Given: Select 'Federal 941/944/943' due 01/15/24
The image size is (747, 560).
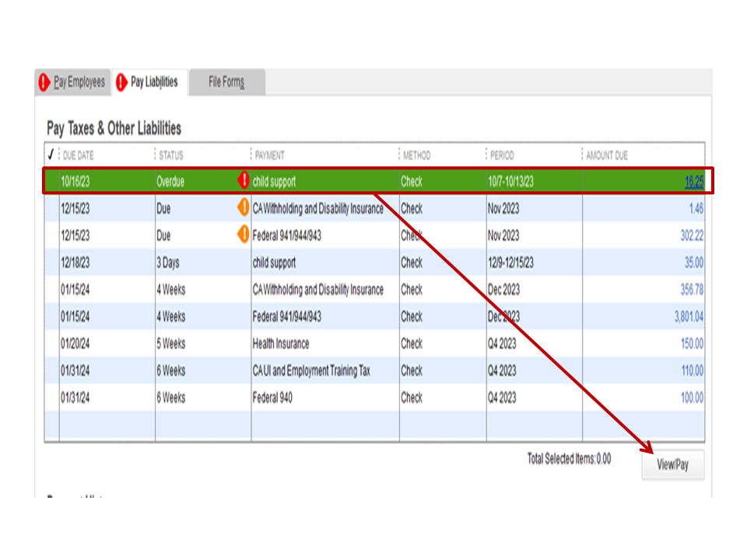Looking at the screenshot, I should pos(287,317).
